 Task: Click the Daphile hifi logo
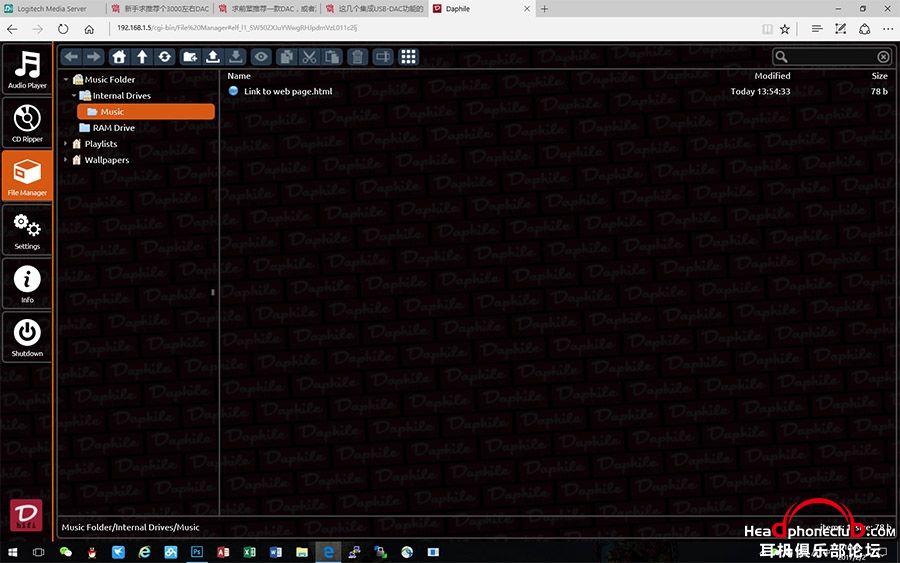pos(26,515)
